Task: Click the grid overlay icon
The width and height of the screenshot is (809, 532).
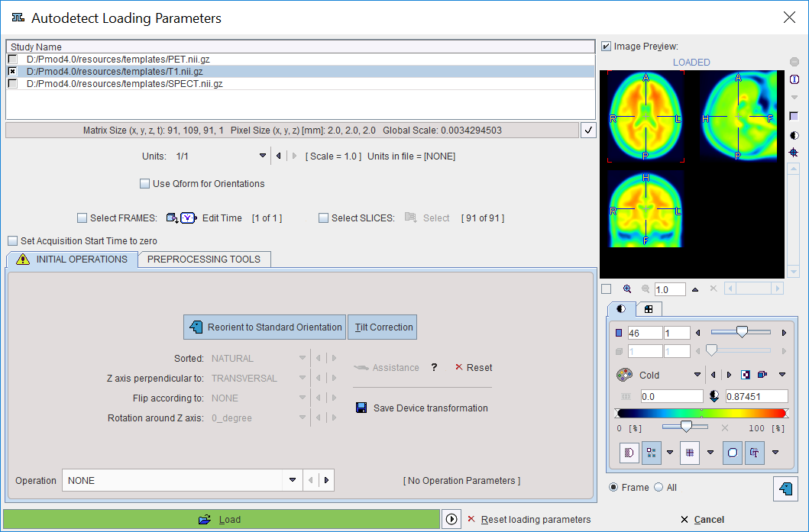Action: 690,453
